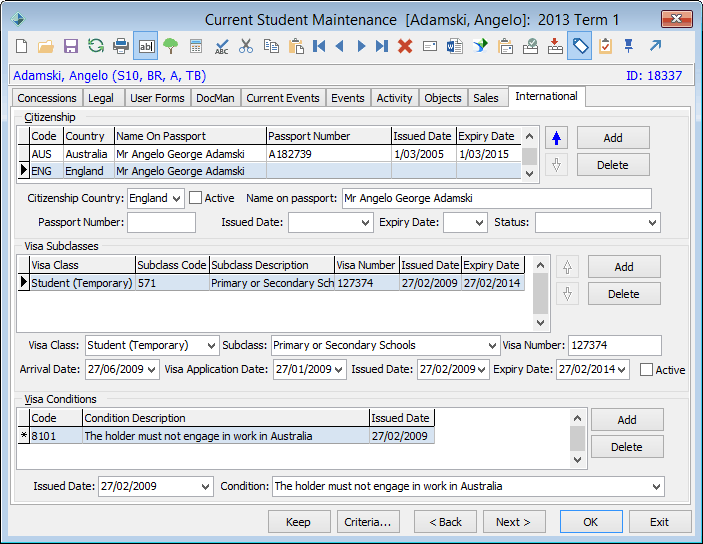Click the envelope label icon
Screen dimensions: 703x544
tap(430, 46)
